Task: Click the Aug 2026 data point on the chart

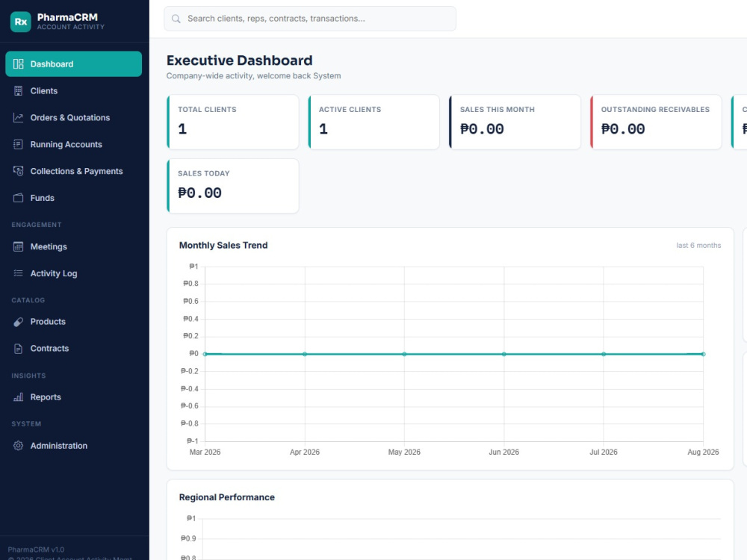Action: 703,354
